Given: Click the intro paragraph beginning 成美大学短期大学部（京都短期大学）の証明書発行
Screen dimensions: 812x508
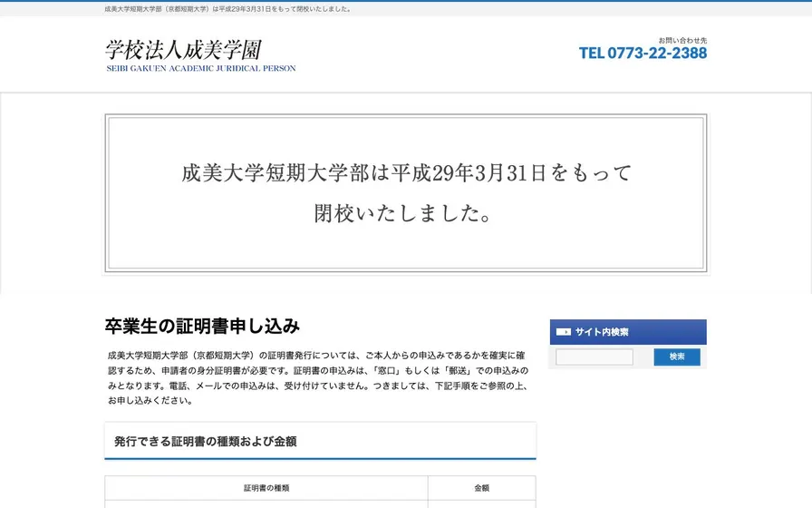Looking at the screenshot, I should [x=318, y=378].
